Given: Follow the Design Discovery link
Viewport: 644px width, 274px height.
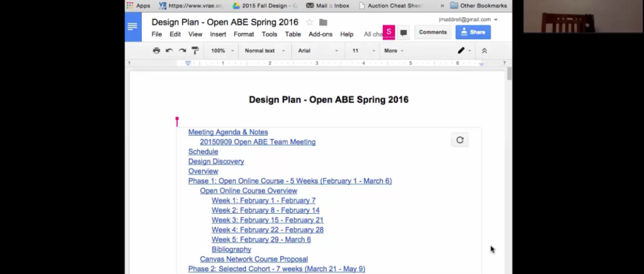Looking at the screenshot, I should pos(216,162).
